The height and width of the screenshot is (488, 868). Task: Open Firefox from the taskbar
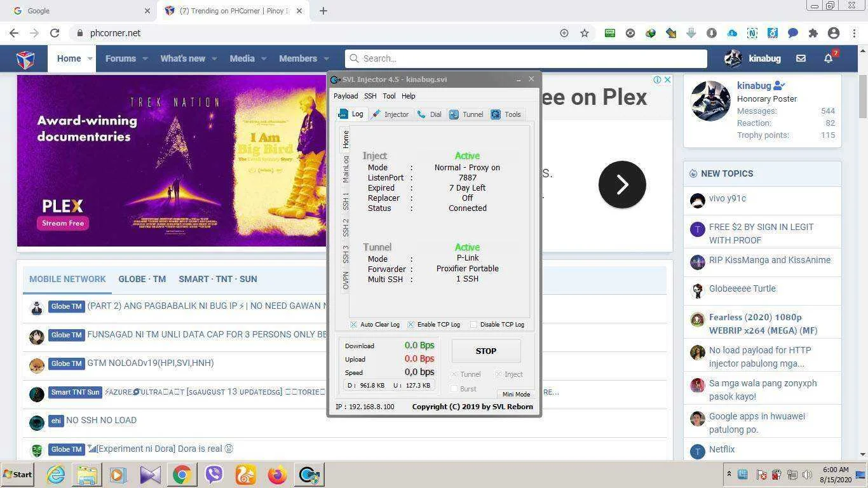277,475
